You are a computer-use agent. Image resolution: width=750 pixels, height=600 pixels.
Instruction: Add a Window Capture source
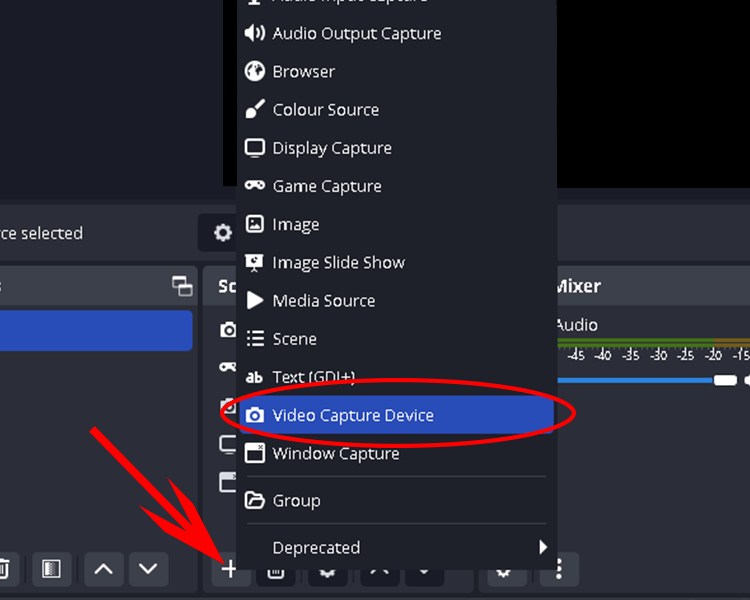point(396,453)
